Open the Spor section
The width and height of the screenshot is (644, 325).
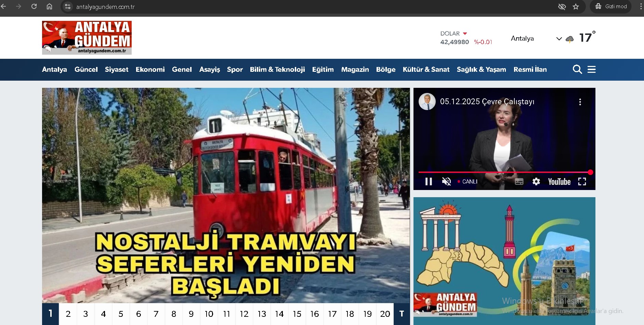pyautogui.click(x=235, y=69)
